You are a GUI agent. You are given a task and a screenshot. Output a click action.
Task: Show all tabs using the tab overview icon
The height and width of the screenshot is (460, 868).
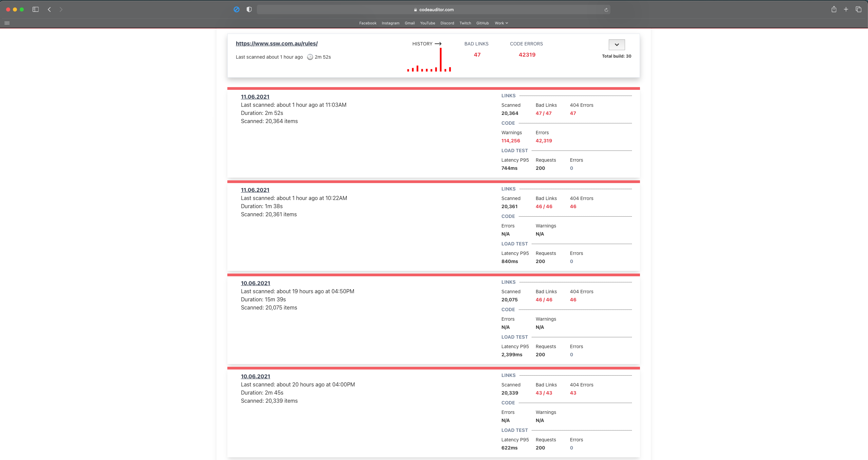point(859,9)
